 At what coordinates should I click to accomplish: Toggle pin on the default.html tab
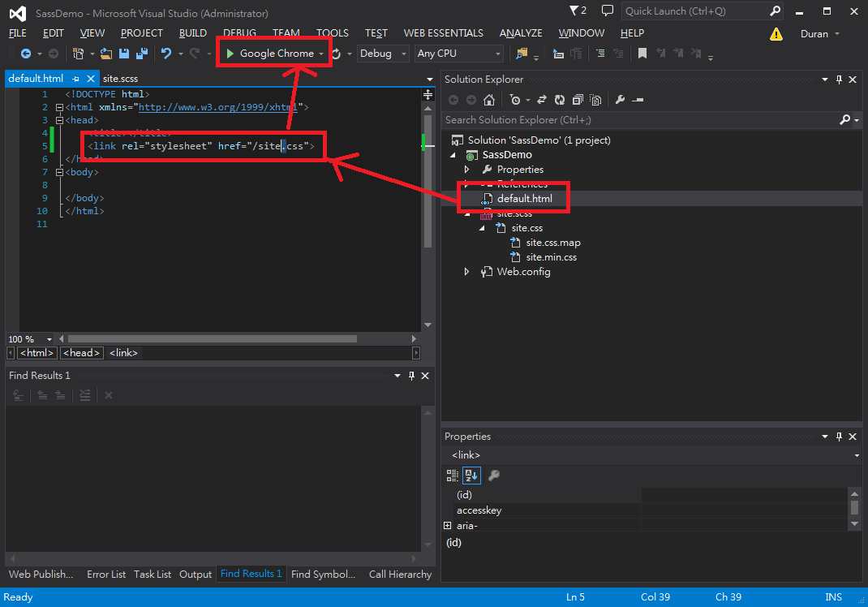click(x=75, y=79)
